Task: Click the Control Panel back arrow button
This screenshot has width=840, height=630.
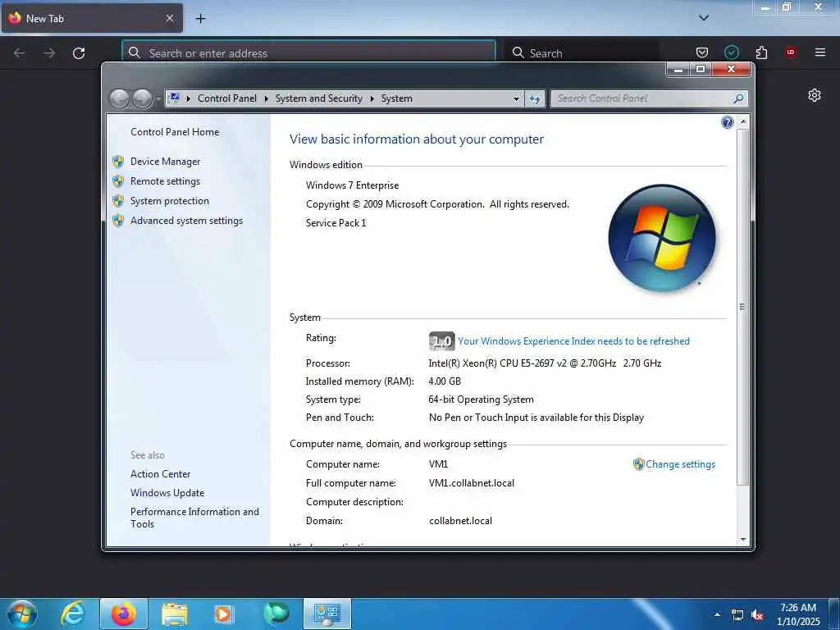Action: [x=120, y=98]
